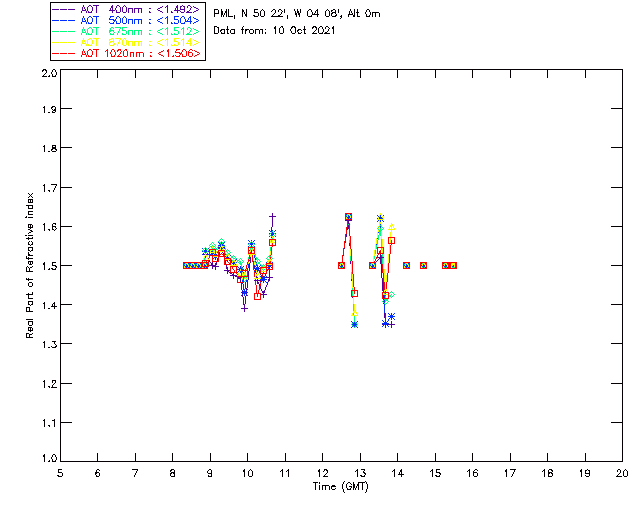The height and width of the screenshot is (512, 640).
Task: Click x-axis tick label 19
Action: [x=585, y=473]
